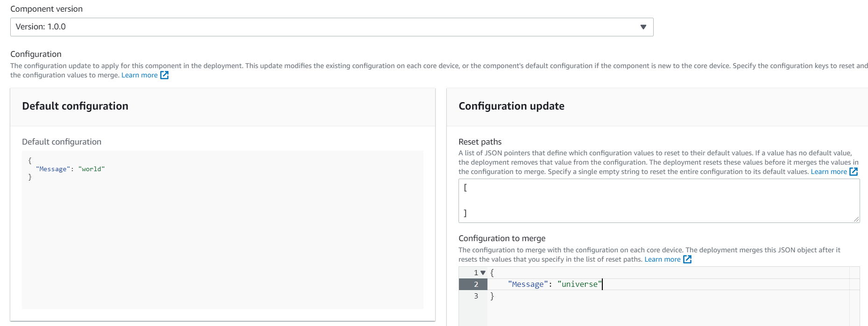The height and width of the screenshot is (326, 868).
Task: Place cursor on "universe" value in editor
Action: (x=579, y=284)
